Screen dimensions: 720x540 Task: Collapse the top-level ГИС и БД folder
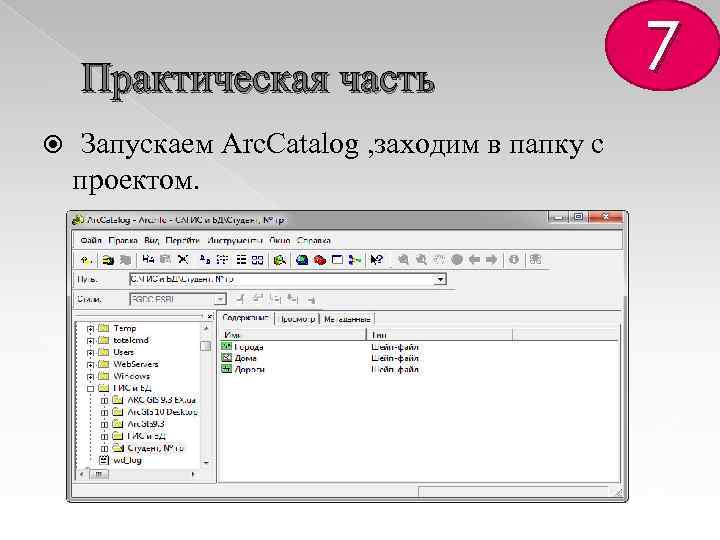pos(90,388)
